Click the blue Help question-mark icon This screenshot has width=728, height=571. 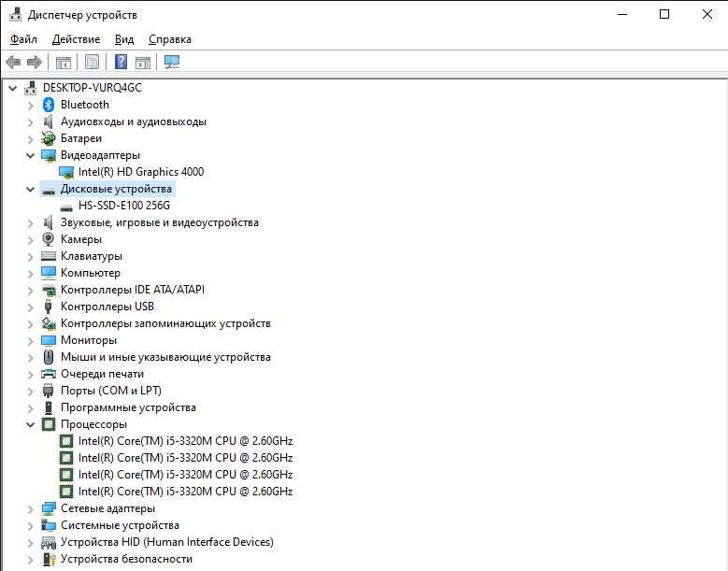[121, 62]
